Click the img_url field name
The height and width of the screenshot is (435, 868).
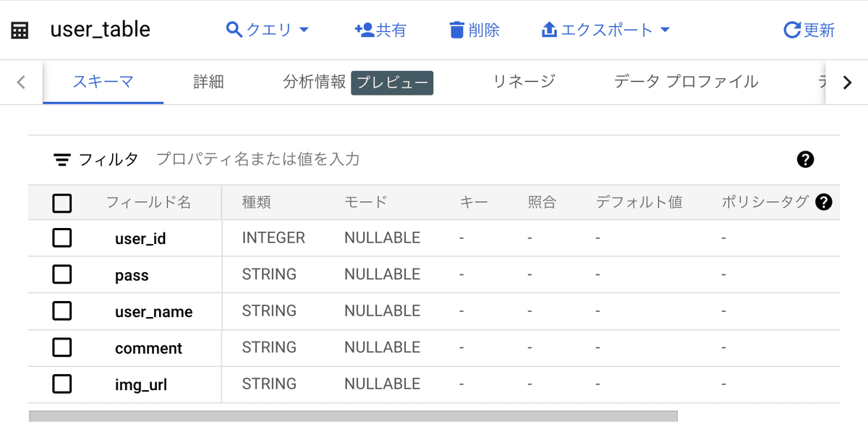tap(141, 385)
